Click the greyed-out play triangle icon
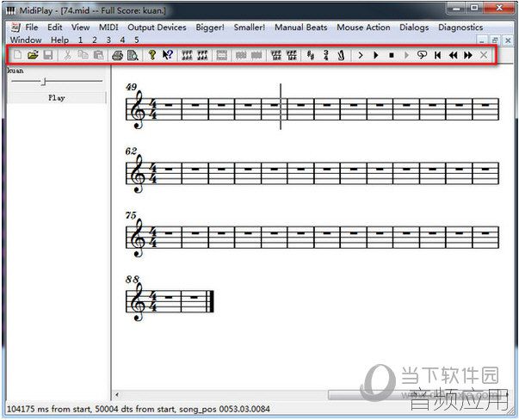This screenshot has width=519, height=420. pyautogui.click(x=407, y=55)
